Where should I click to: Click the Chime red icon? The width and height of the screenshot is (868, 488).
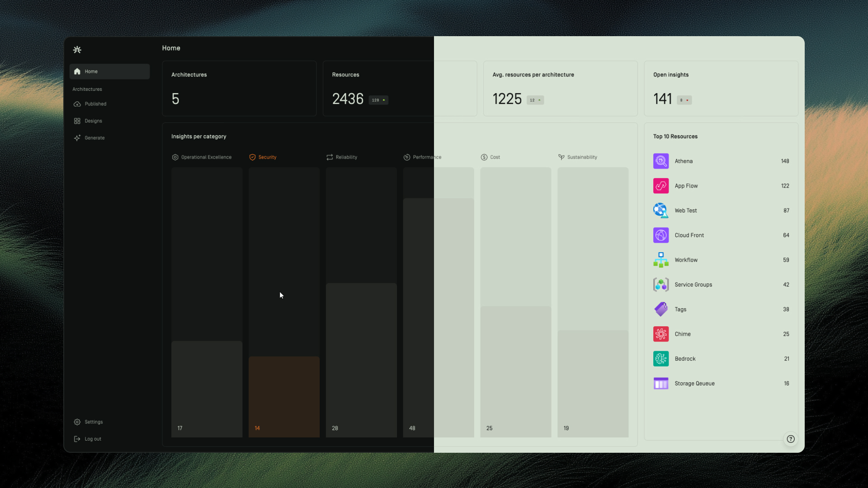tap(660, 334)
